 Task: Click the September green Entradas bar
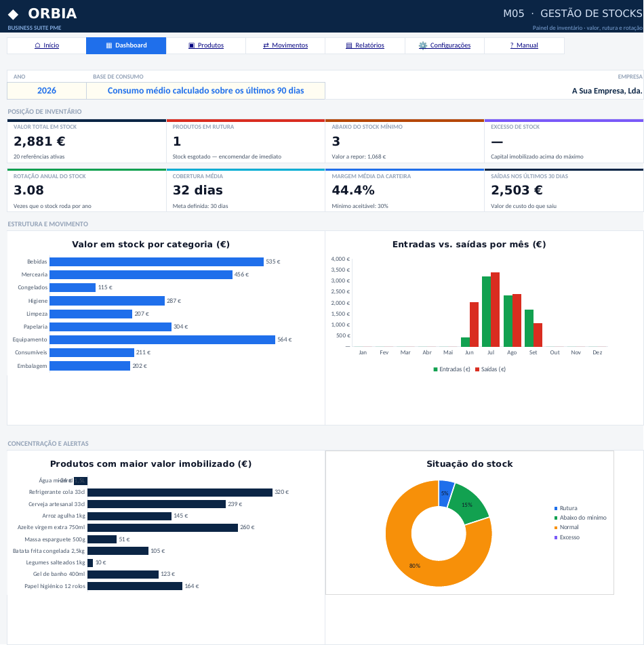(529, 328)
